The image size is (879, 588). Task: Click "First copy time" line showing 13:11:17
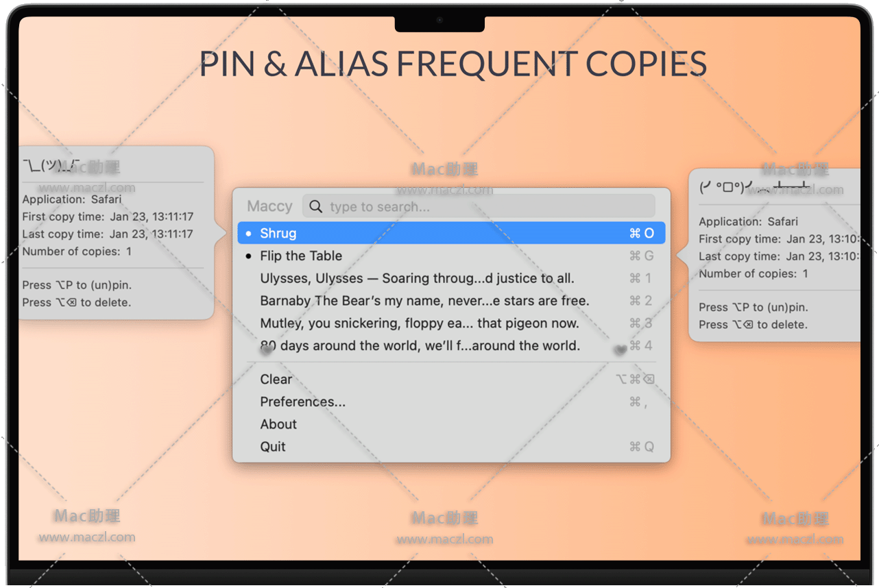click(x=108, y=217)
